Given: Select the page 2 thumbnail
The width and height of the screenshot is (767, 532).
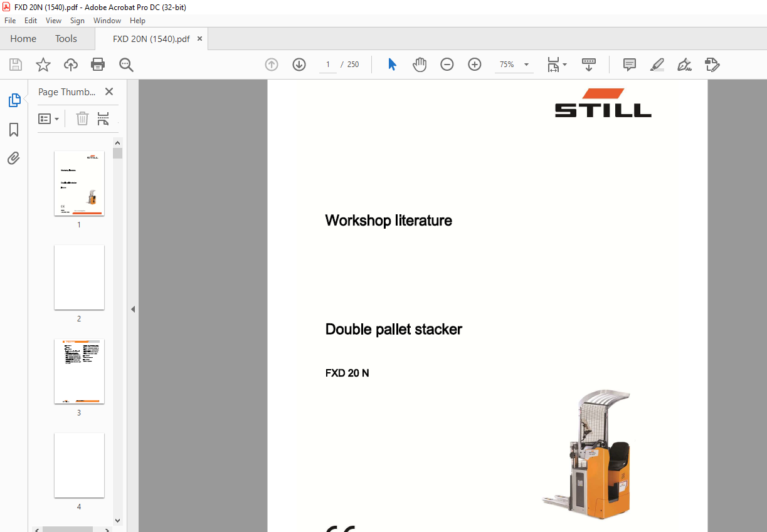Looking at the screenshot, I should tap(79, 277).
